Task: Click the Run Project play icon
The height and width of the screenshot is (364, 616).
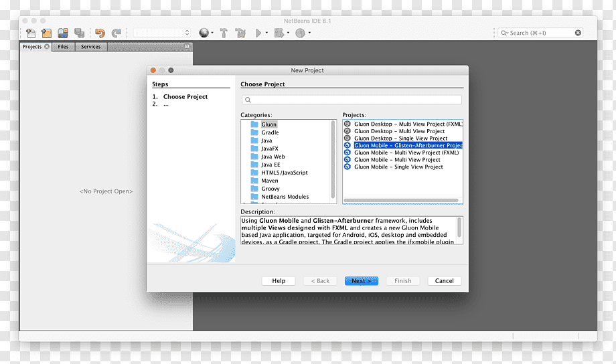Action: coord(258,33)
